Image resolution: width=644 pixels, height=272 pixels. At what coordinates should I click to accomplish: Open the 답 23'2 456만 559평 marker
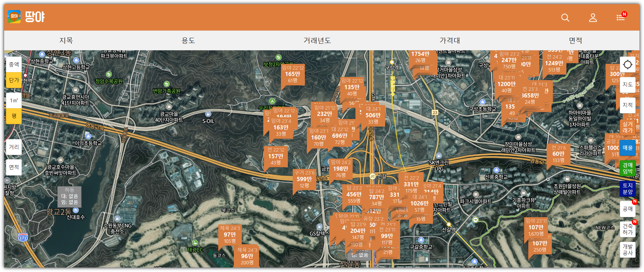pos(354,194)
